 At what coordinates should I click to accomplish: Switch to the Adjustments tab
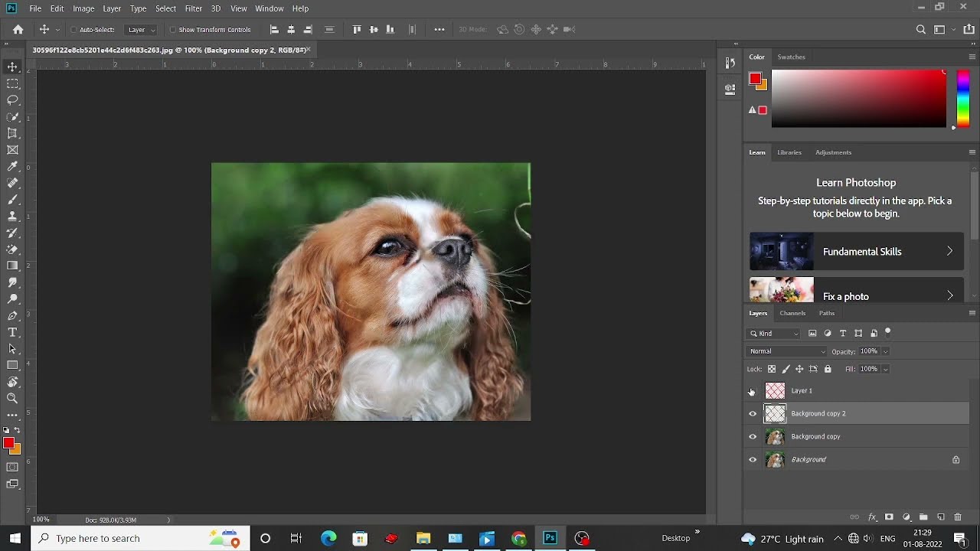(x=833, y=152)
